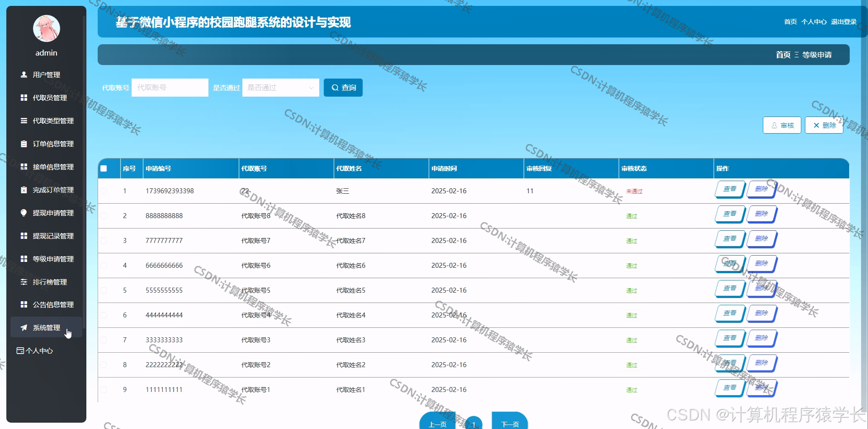
Task: Click 删除 for row 代取姓名7
Action: pyautogui.click(x=761, y=239)
